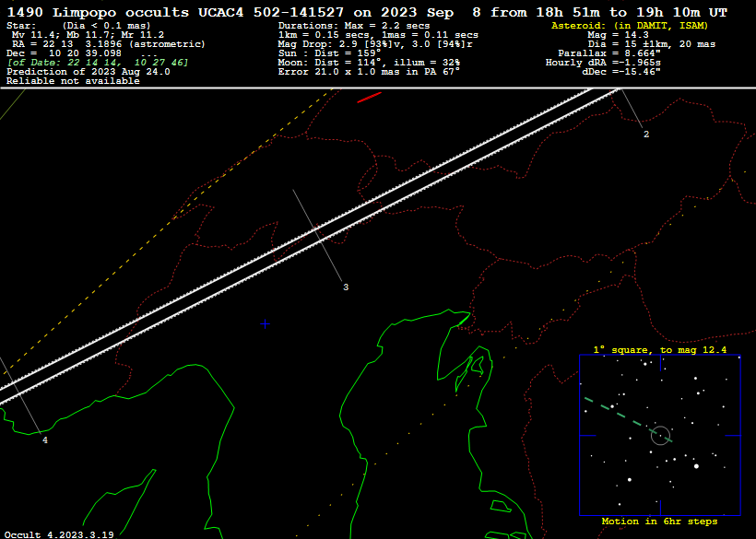Click path time marker labeled 4
Image resolution: width=756 pixels, height=539 pixels.
tap(45, 440)
